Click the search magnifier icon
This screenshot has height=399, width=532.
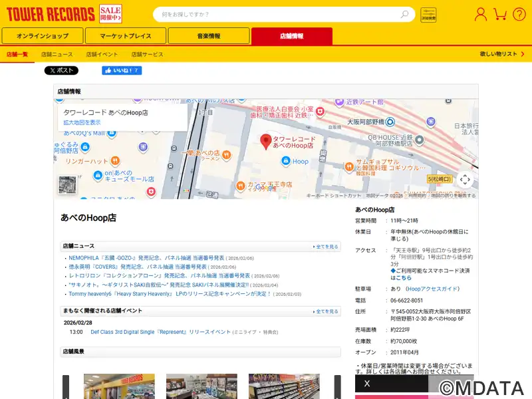coord(404,14)
